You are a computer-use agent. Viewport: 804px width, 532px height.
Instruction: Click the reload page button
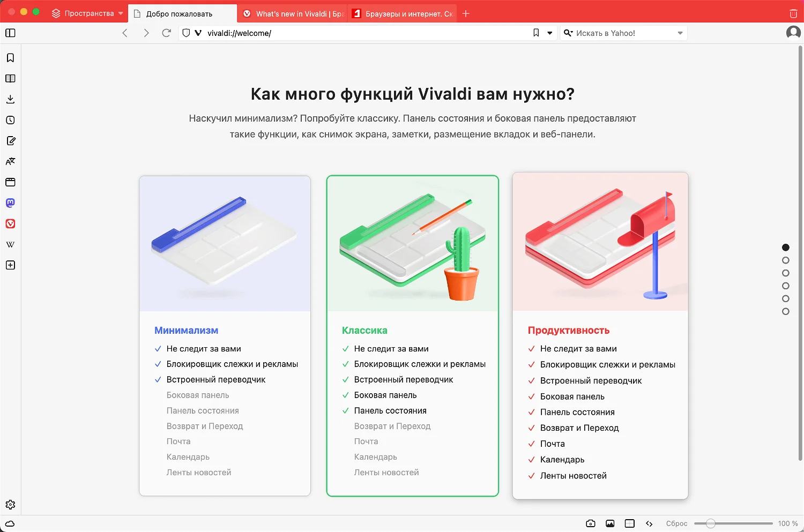tap(167, 33)
